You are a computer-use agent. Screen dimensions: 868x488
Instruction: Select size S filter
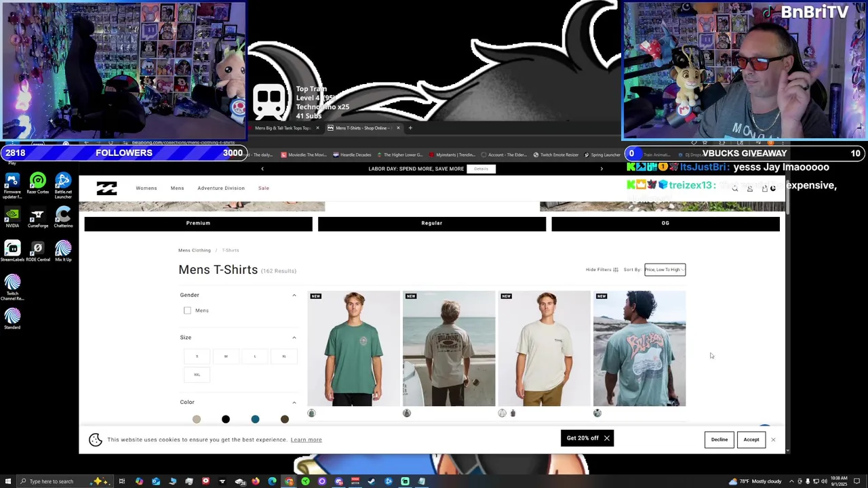click(197, 357)
